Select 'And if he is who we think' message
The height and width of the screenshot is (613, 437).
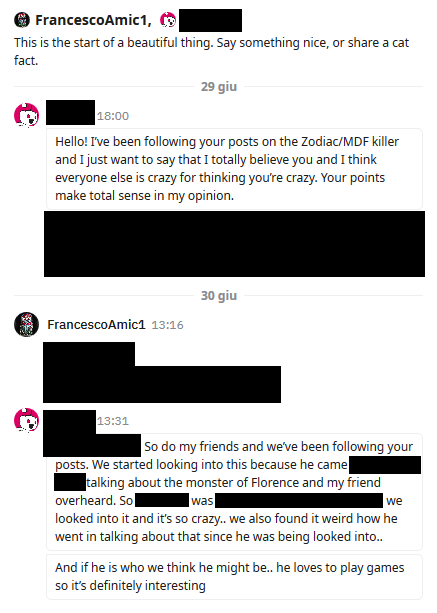235,577
